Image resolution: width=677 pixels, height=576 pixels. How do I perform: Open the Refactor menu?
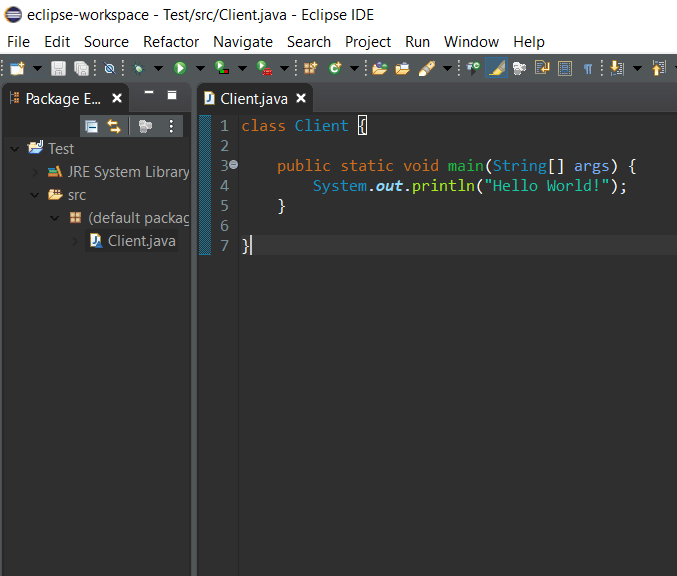(171, 42)
